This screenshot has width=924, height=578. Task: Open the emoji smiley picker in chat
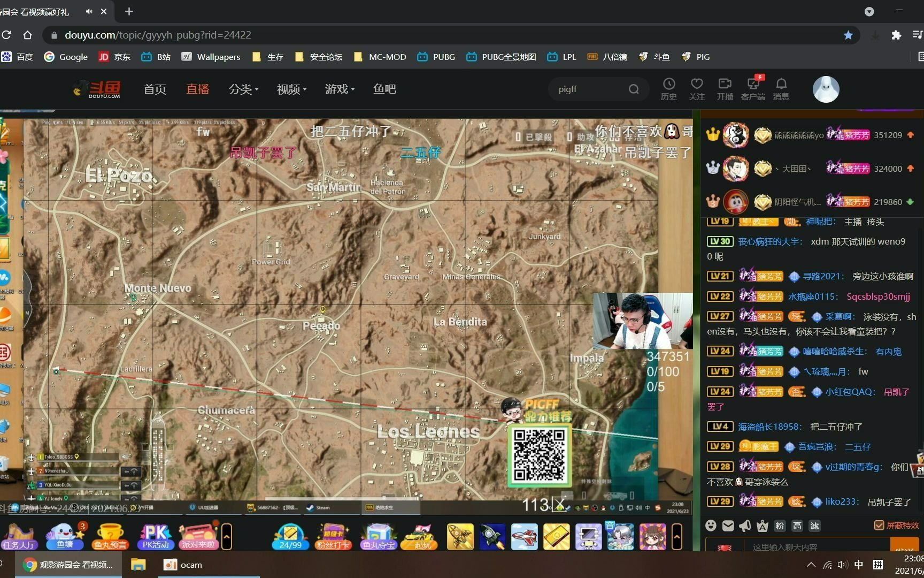pos(711,526)
